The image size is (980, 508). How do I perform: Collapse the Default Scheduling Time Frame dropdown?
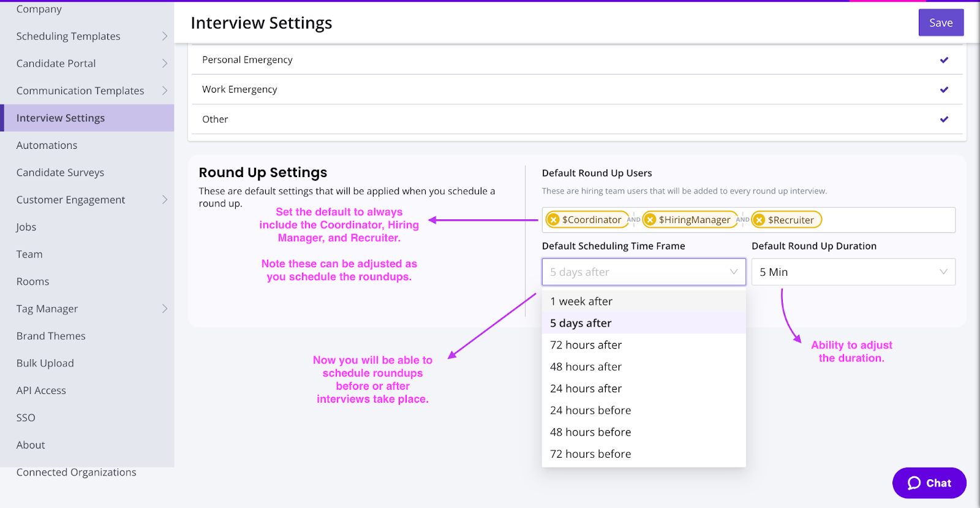pos(643,272)
